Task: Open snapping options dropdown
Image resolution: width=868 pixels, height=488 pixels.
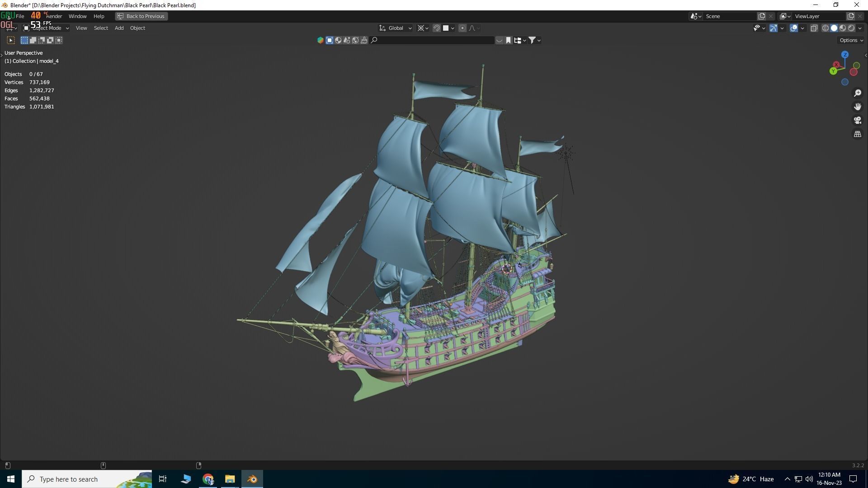Action: click(448, 28)
